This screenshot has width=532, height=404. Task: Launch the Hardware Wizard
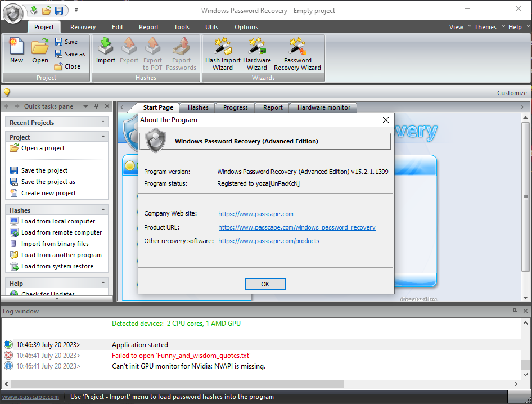click(257, 54)
